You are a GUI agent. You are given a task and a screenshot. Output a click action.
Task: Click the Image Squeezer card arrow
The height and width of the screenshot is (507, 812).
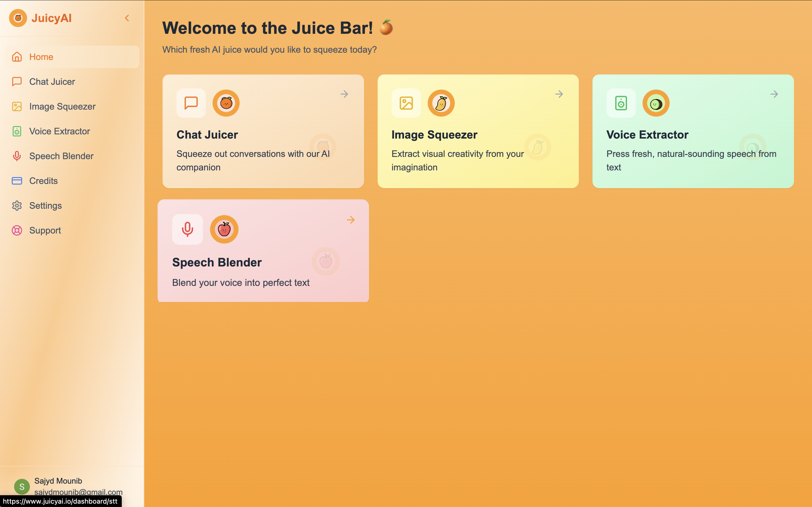(x=559, y=94)
